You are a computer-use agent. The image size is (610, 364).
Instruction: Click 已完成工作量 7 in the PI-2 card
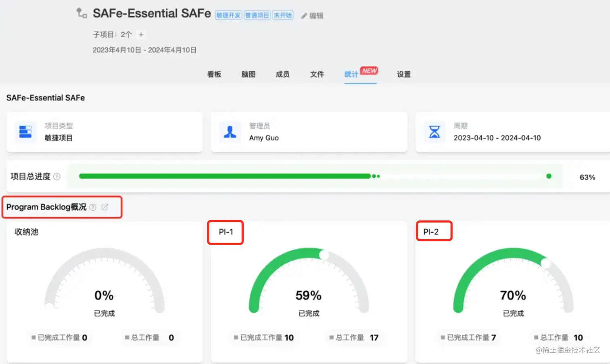pos(468,338)
